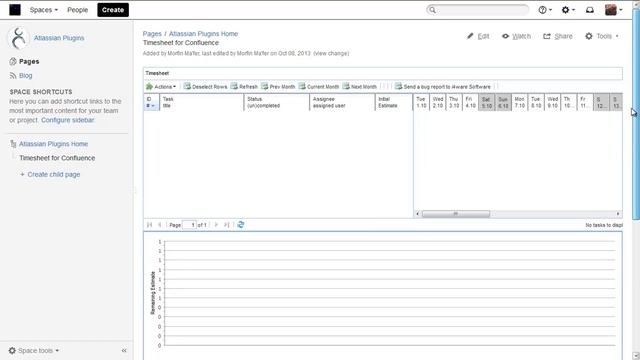Click the browser scroll down arrow
The width and height of the screenshot is (640, 360).
[636, 356]
